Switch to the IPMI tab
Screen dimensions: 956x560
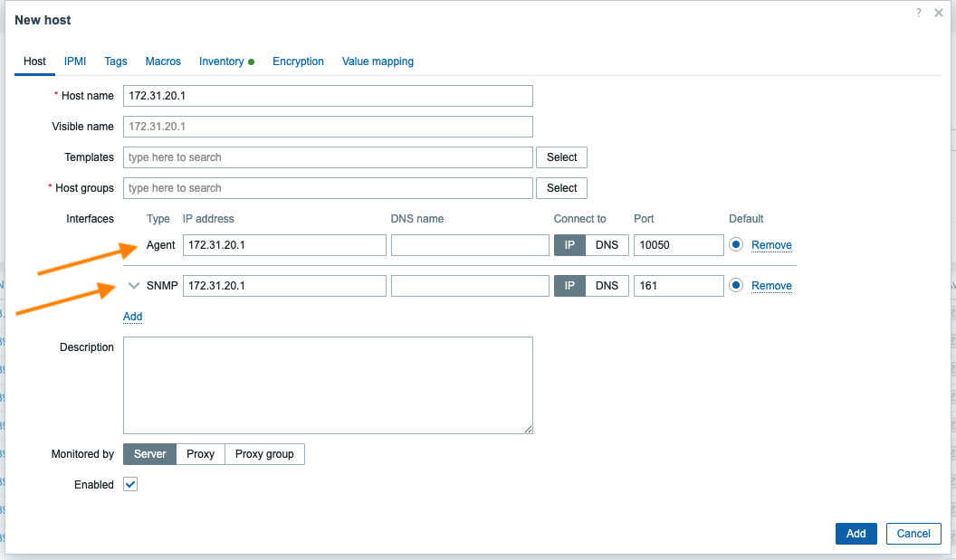click(x=75, y=62)
